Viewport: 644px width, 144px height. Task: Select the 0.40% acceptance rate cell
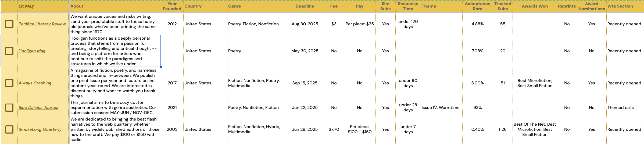[478, 129]
